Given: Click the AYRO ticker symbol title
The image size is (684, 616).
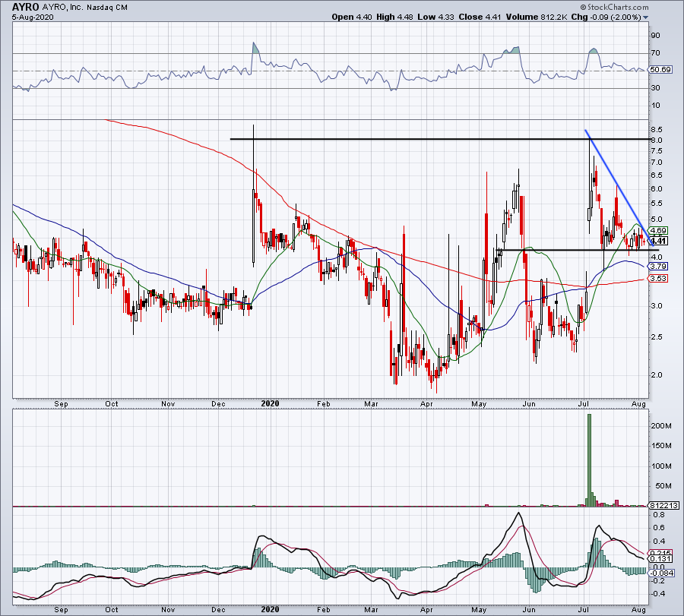Looking at the screenshot, I should point(27,5).
